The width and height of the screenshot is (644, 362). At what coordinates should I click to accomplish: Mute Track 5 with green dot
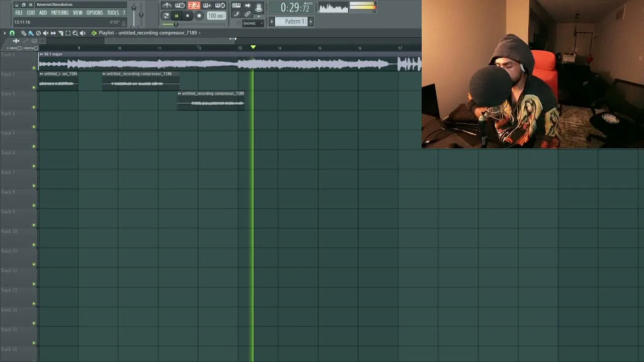[x=34, y=146]
